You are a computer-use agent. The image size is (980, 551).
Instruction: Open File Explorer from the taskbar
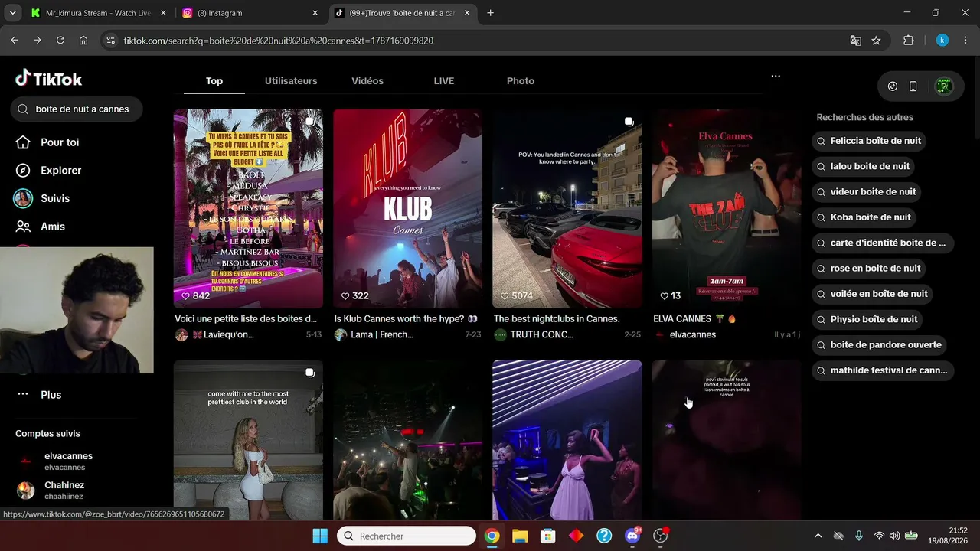[520, 536]
